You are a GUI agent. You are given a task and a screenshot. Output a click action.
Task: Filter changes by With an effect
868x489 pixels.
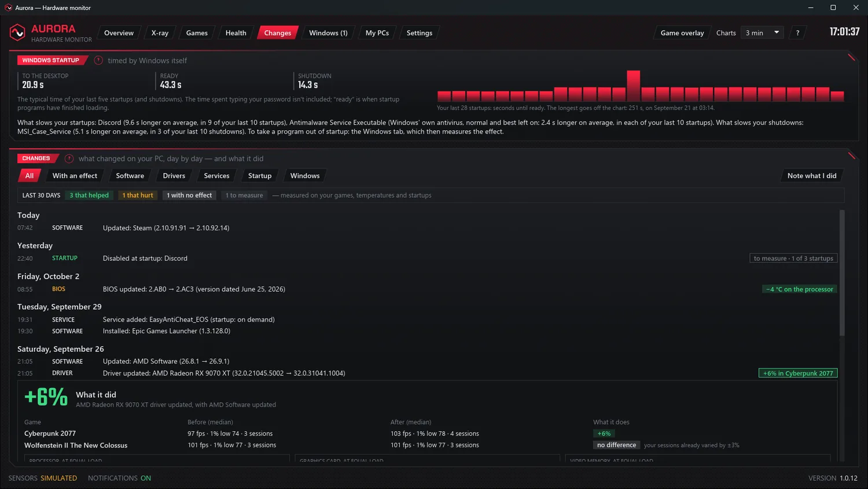tap(75, 176)
